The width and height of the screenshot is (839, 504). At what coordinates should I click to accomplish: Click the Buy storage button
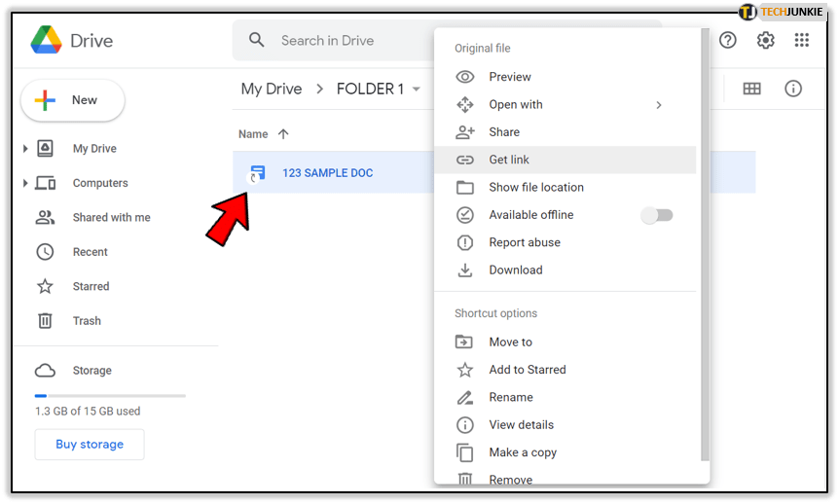tap(90, 445)
